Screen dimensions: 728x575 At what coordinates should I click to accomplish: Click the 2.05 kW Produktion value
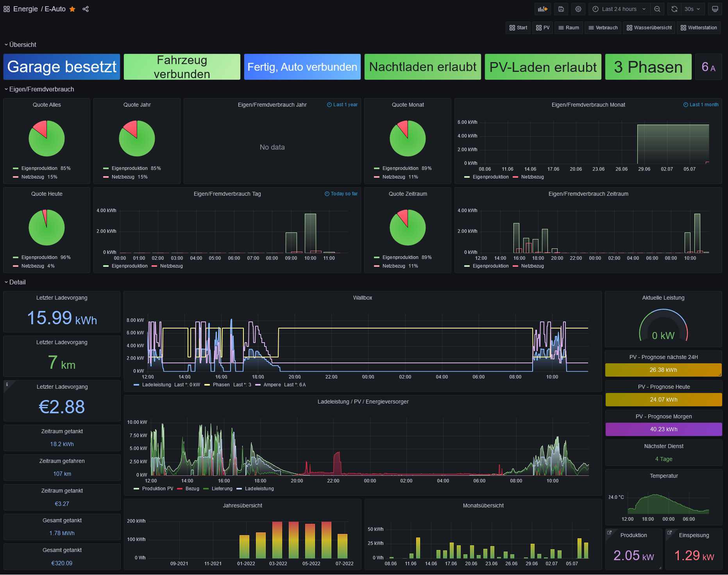click(x=633, y=555)
